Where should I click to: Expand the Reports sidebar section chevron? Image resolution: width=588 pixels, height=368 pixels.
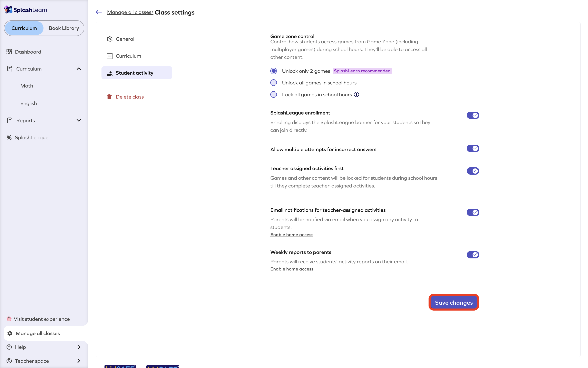tap(79, 120)
